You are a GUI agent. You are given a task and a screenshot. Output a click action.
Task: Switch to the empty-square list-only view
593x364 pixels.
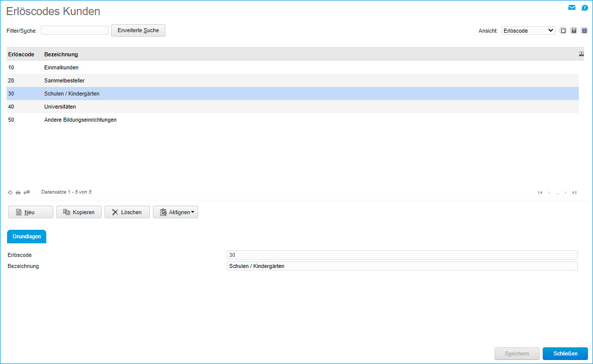(x=563, y=31)
